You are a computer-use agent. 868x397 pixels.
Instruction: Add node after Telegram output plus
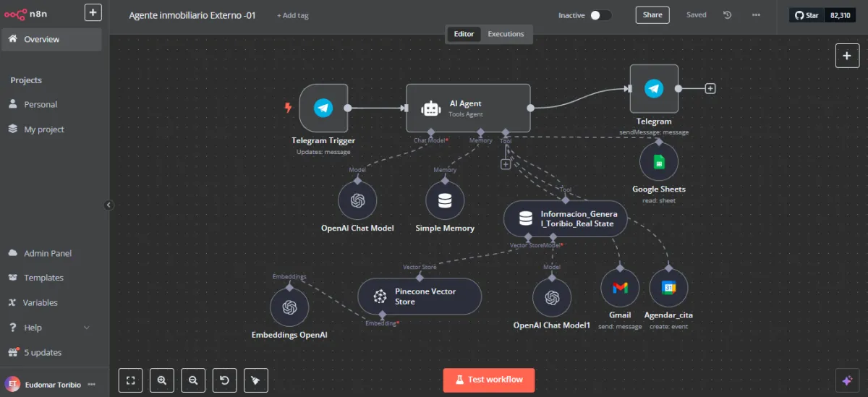pos(710,88)
